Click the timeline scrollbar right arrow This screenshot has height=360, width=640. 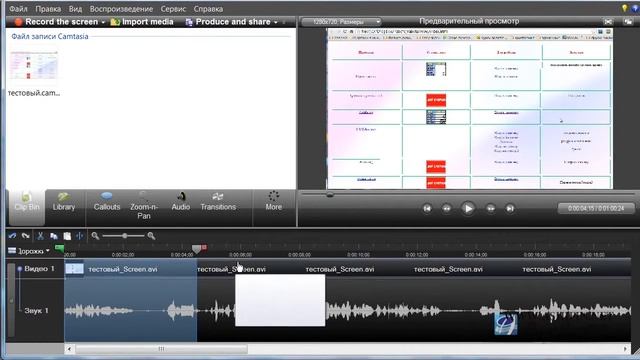(625, 349)
